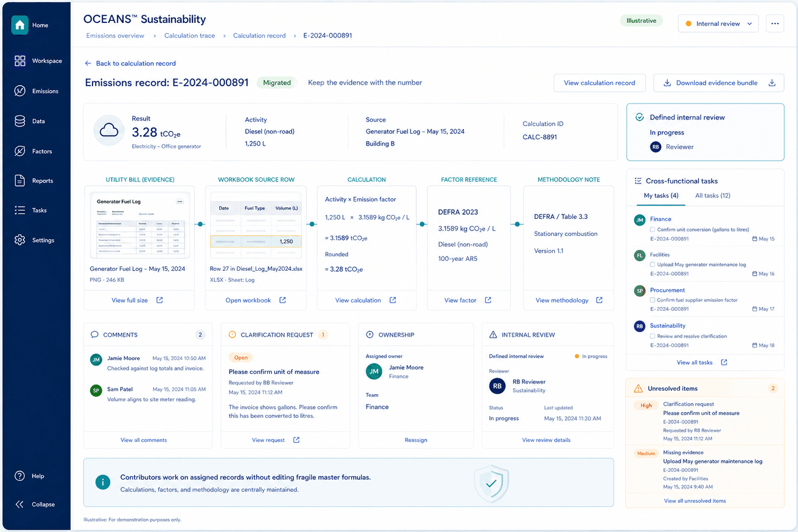Open View all unresolved items link

tap(695, 501)
